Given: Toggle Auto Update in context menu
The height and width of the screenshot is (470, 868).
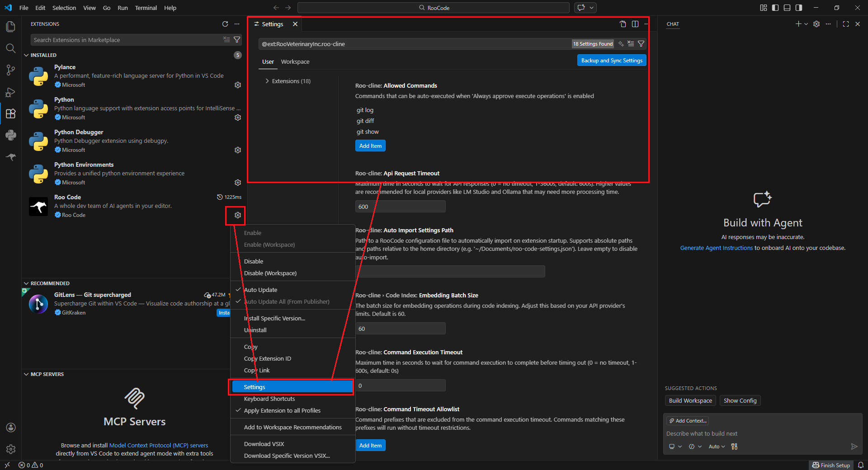Looking at the screenshot, I should (x=260, y=290).
